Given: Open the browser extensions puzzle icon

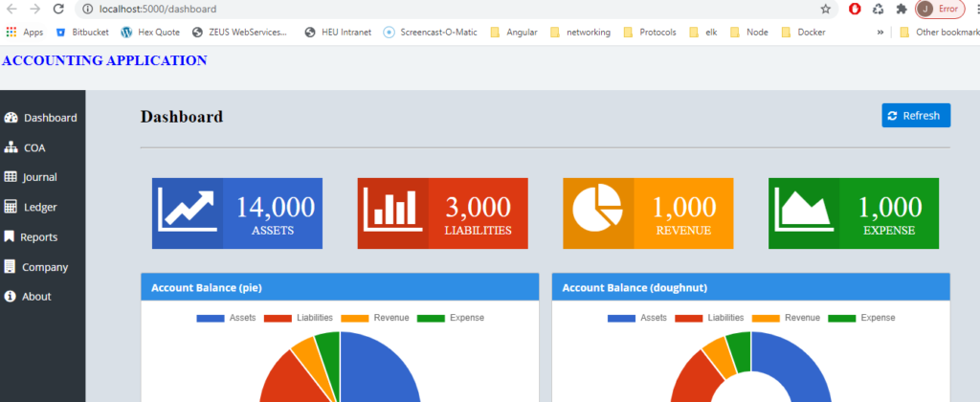Looking at the screenshot, I should (902, 9).
